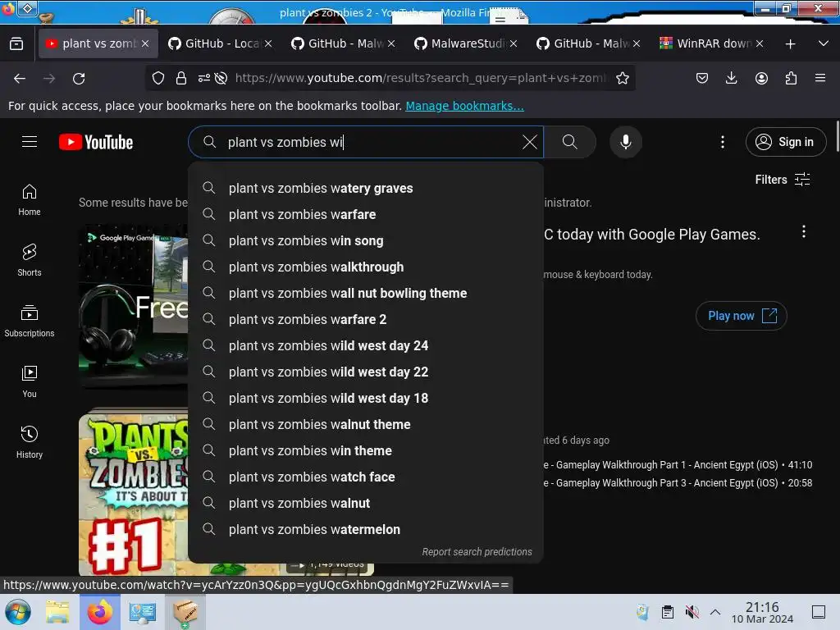Open Windows Start menu orb
This screenshot has height=630, width=840.
(18, 612)
